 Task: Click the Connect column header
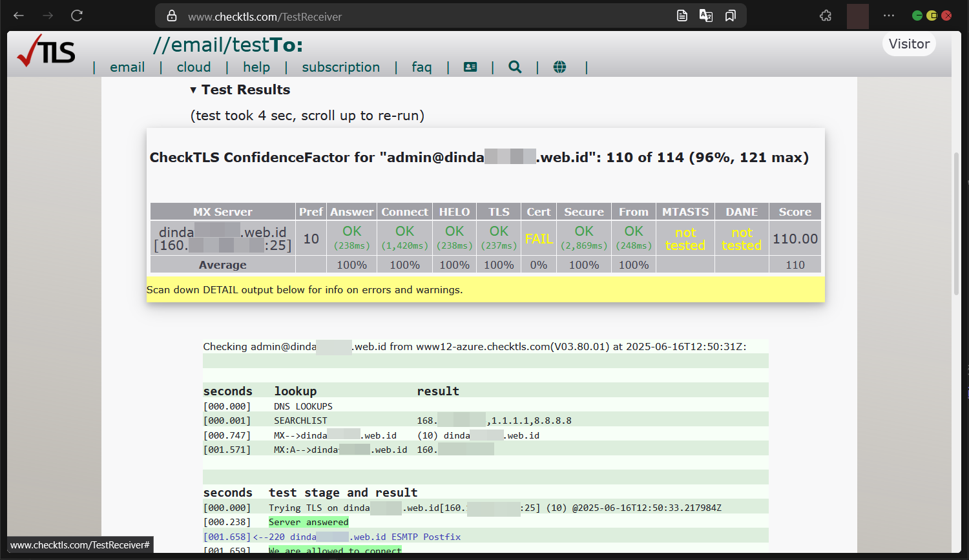tap(405, 212)
